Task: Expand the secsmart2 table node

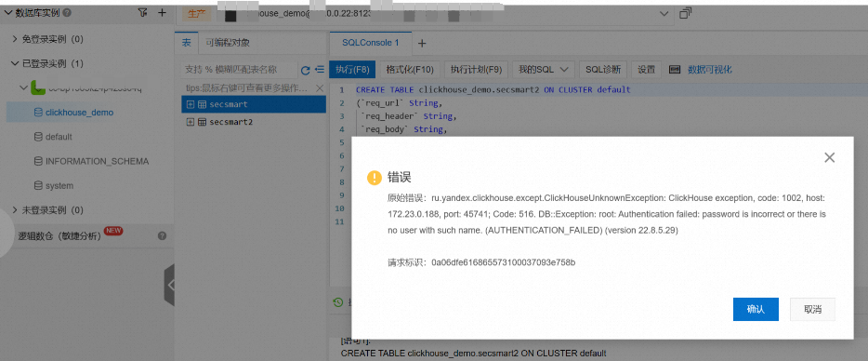Action: [x=191, y=122]
